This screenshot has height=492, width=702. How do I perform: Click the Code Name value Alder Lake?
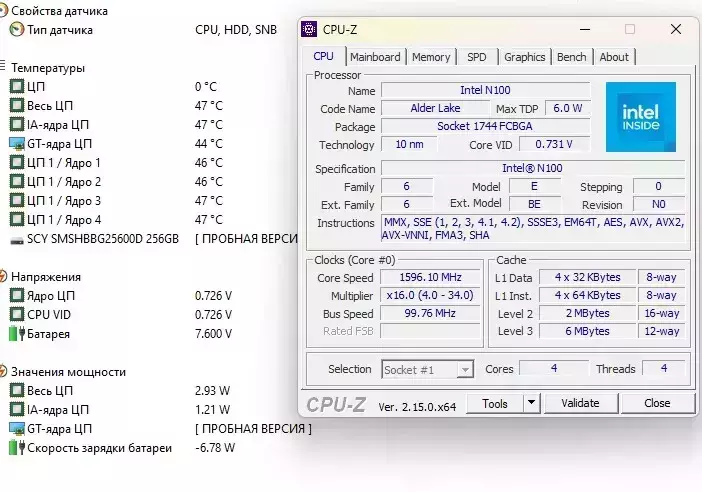(x=435, y=108)
